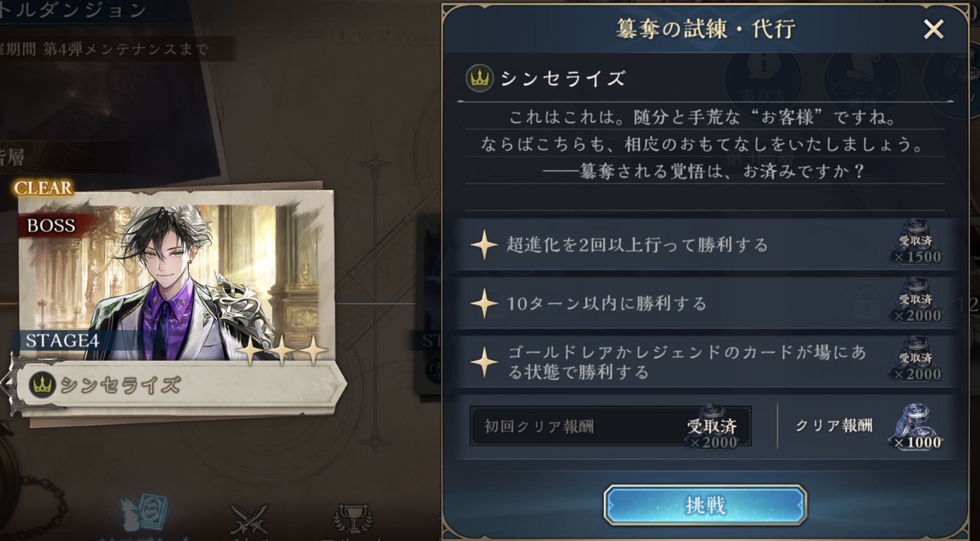Click crown icon beside シンセライズ dialog heading
980x541 pixels.
479,79
